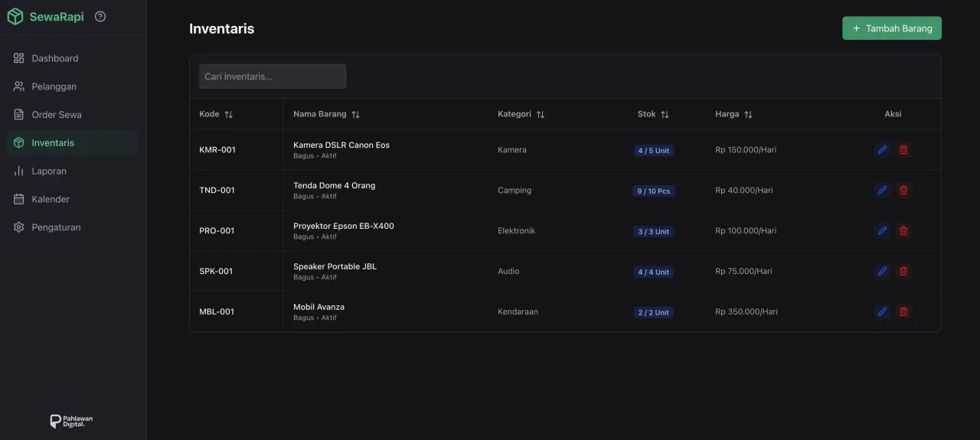Click the 4 / 4 Unit stock badge
Viewport: 980px width, 440px height.
click(654, 272)
